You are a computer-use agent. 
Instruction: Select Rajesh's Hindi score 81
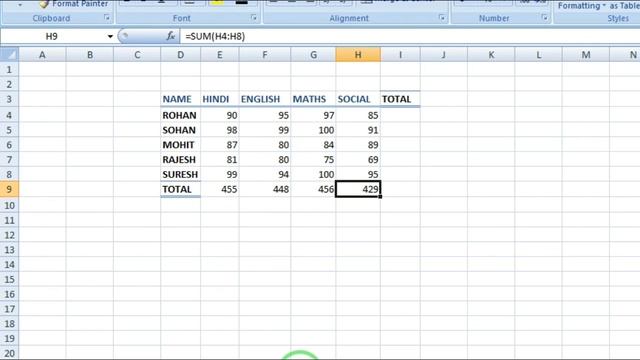tap(220, 160)
